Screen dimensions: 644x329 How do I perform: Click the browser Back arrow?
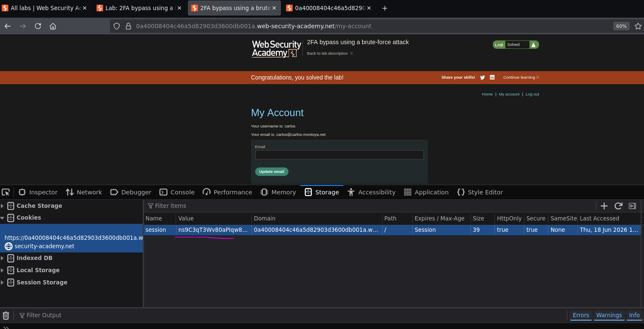coord(8,26)
